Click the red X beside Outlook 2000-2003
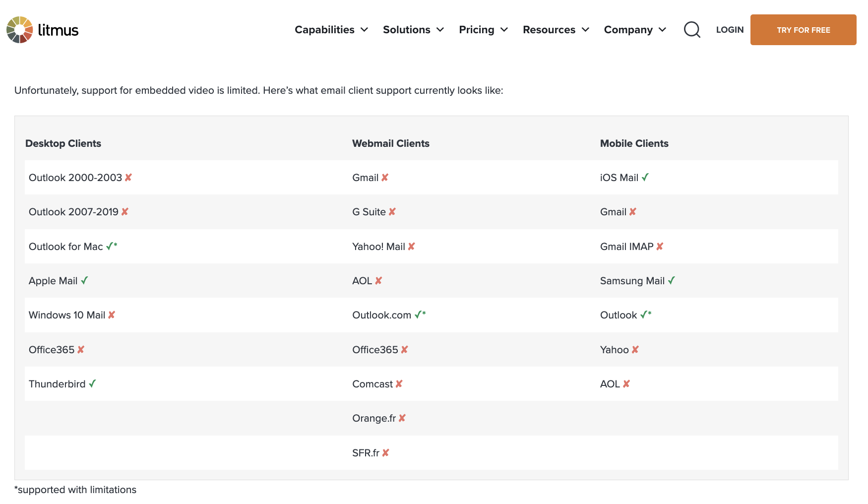Screen dimensions: 868x504 pyautogui.click(x=128, y=178)
